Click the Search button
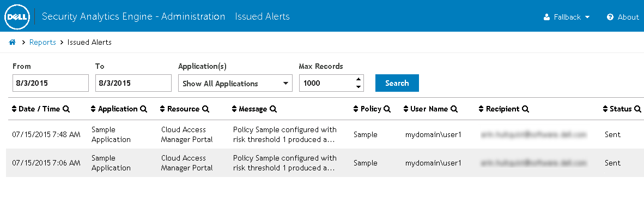The width and height of the screenshot is (644, 201). (x=397, y=83)
